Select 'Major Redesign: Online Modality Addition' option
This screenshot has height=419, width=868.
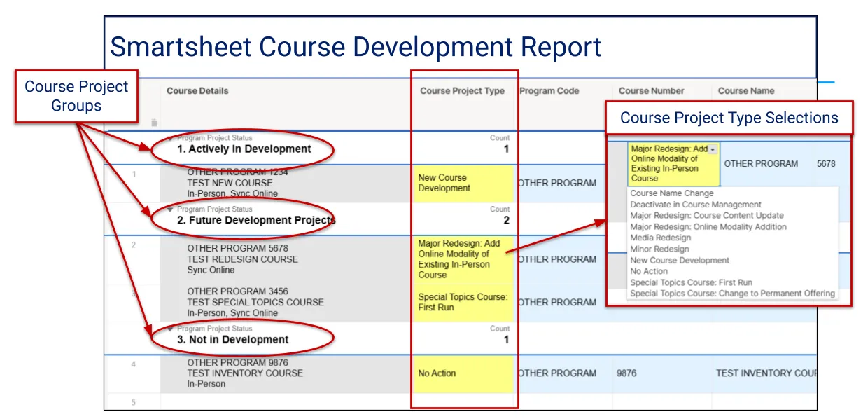point(708,227)
